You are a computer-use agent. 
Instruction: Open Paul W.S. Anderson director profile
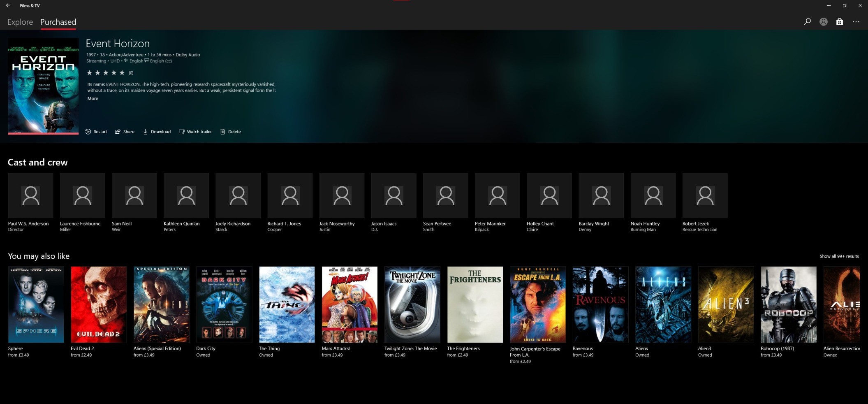tap(30, 202)
